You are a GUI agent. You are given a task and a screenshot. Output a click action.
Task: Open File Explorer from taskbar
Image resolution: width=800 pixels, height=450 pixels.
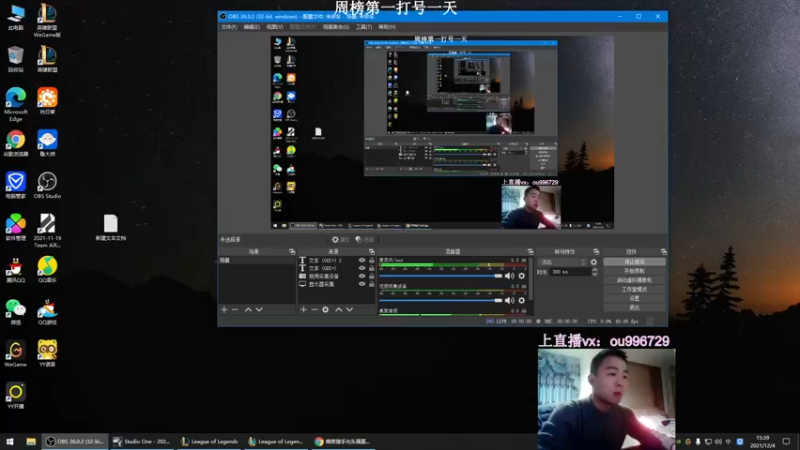pos(31,441)
